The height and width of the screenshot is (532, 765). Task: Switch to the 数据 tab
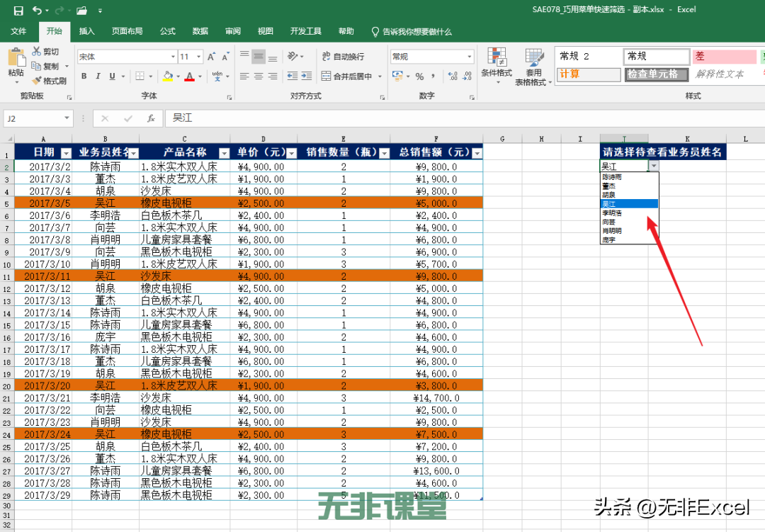click(x=200, y=31)
